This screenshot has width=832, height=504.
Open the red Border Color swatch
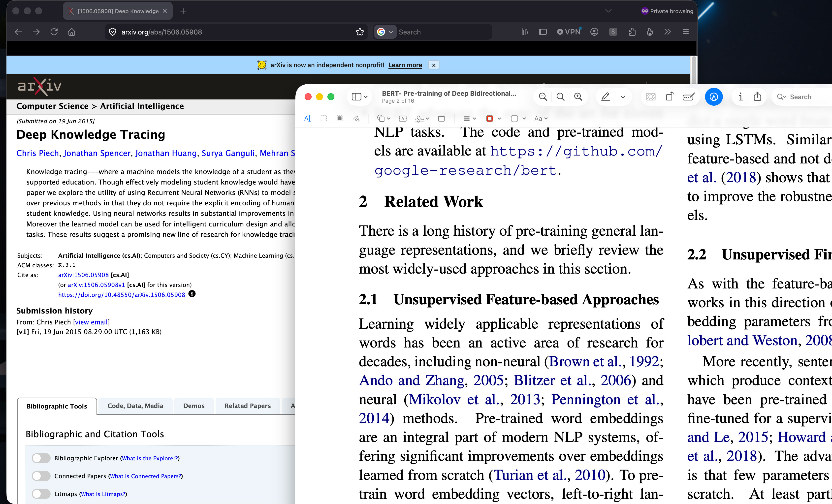pos(490,119)
